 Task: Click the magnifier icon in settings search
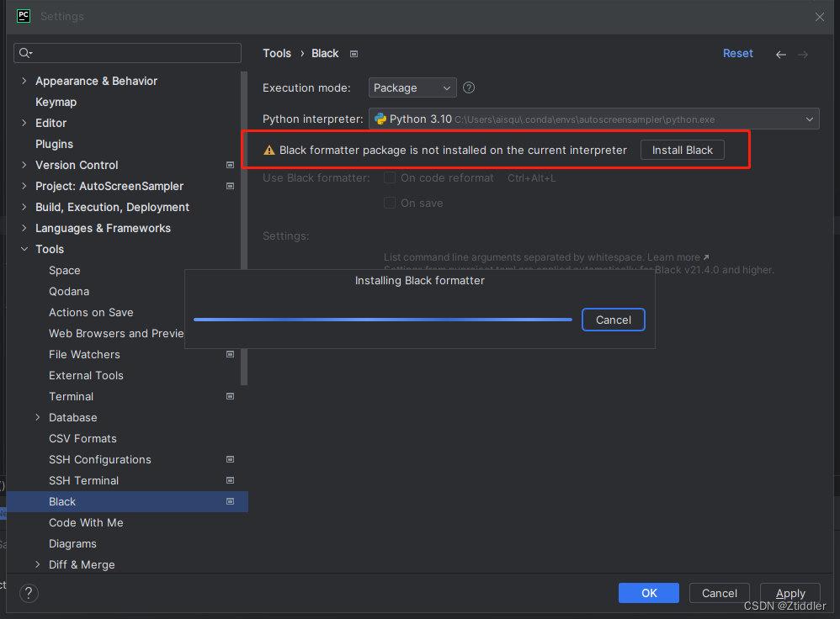click(x=25, y=53)
